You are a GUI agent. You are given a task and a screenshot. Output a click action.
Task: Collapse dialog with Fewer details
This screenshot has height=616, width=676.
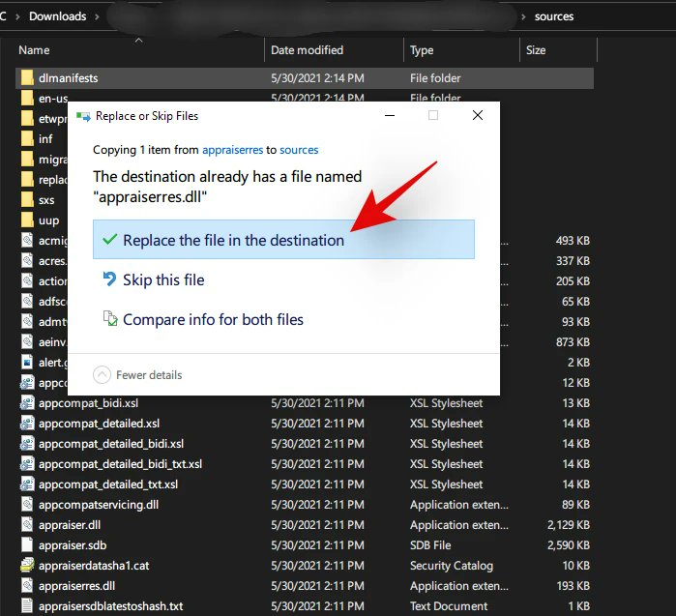137,374
